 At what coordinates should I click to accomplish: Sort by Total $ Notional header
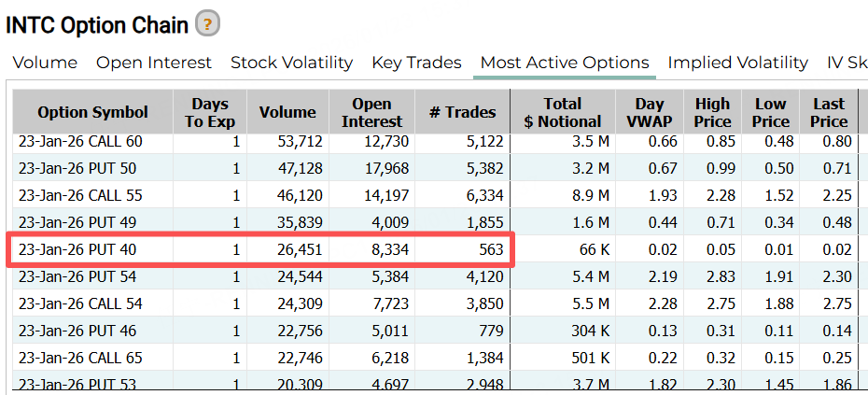[x=562, y=112]
